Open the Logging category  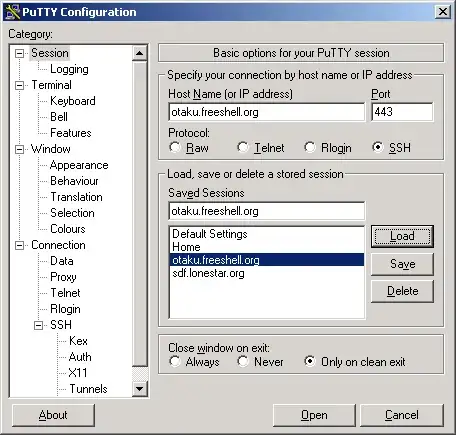pos(69,69)
